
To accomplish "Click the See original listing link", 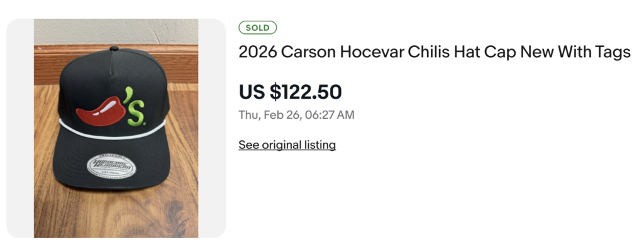I will [287, 145].
